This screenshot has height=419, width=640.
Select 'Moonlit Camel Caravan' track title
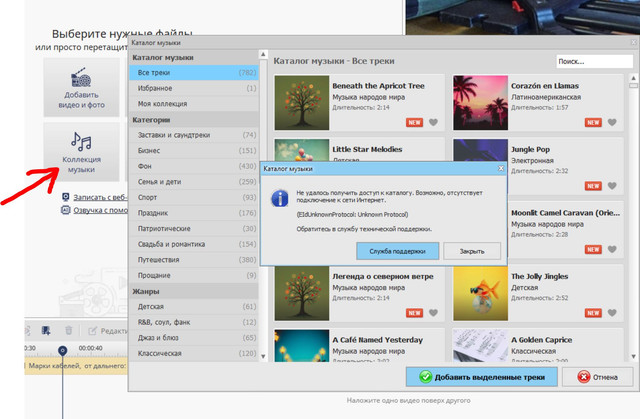pyautogui.click(x=565, y=213)
